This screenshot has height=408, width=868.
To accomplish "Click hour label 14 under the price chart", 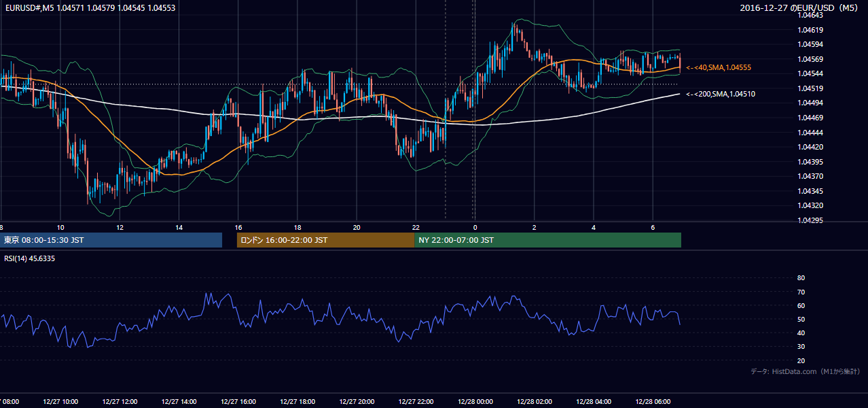I will [x=179, y=227].
